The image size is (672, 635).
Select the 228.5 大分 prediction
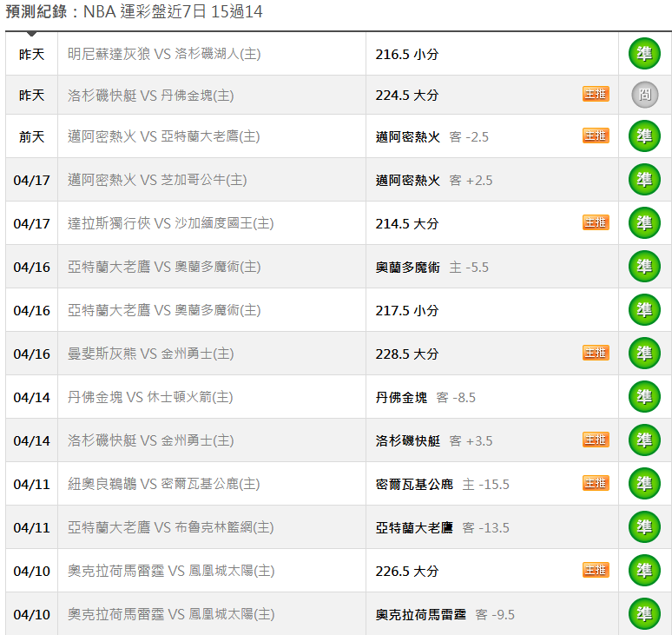pos(407,354)
